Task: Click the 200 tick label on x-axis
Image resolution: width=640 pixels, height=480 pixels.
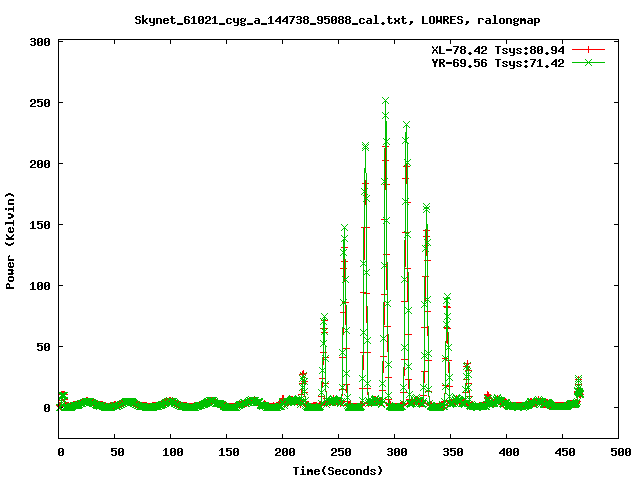Action: [x=283, y=453]
